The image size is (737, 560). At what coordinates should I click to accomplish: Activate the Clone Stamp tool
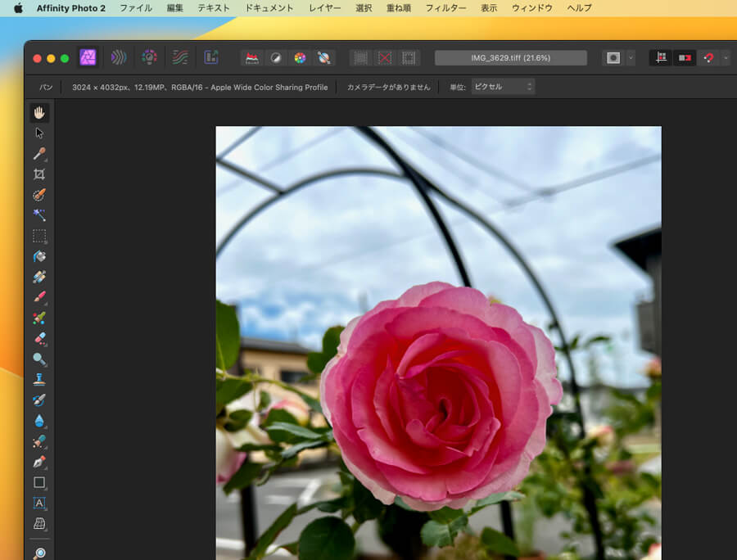38,380
